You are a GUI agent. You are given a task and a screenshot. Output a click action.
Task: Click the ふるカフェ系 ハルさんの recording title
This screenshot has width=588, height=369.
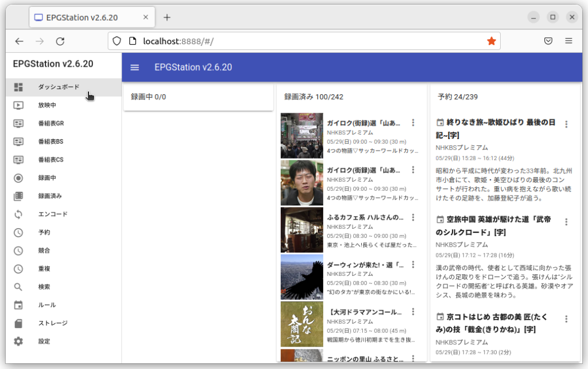365,217
